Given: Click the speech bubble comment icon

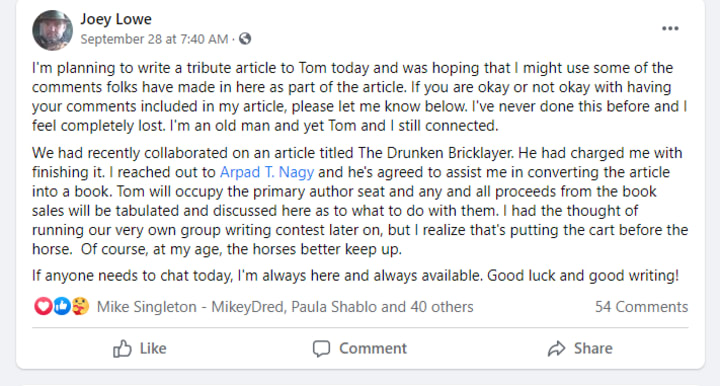Looking at the screenshot, I should [x=321, y=348].
